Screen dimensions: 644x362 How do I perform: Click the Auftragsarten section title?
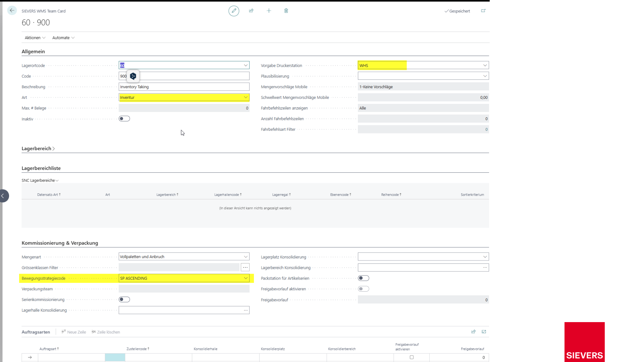(36, 332)
